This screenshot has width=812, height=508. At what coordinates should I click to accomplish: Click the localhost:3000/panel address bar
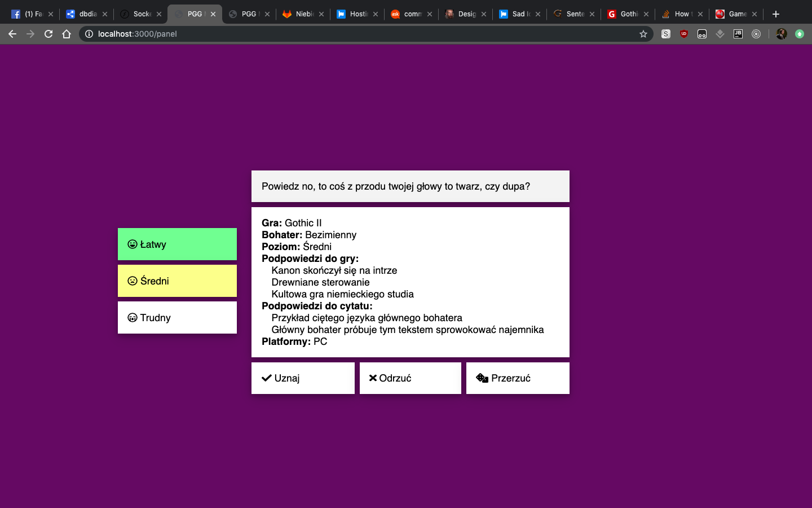coord(361,34)
